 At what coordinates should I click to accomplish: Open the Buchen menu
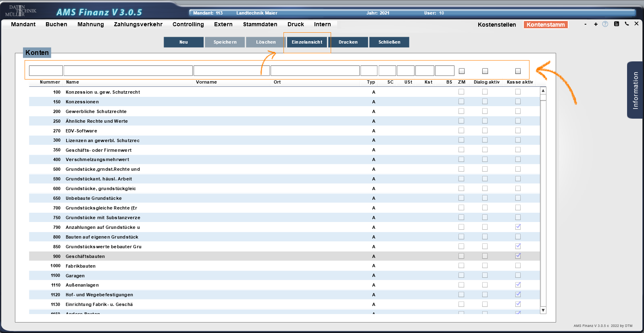tap(56, 24)
